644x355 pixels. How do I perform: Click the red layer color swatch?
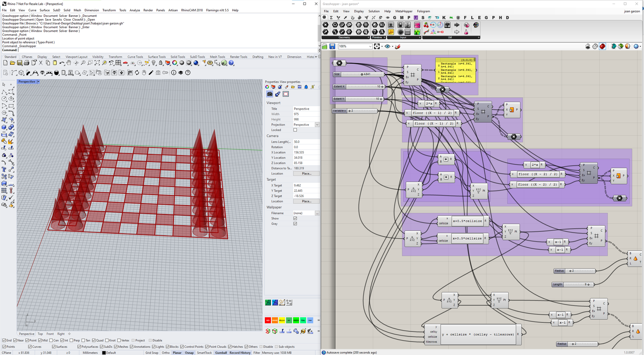click(268, 320)
